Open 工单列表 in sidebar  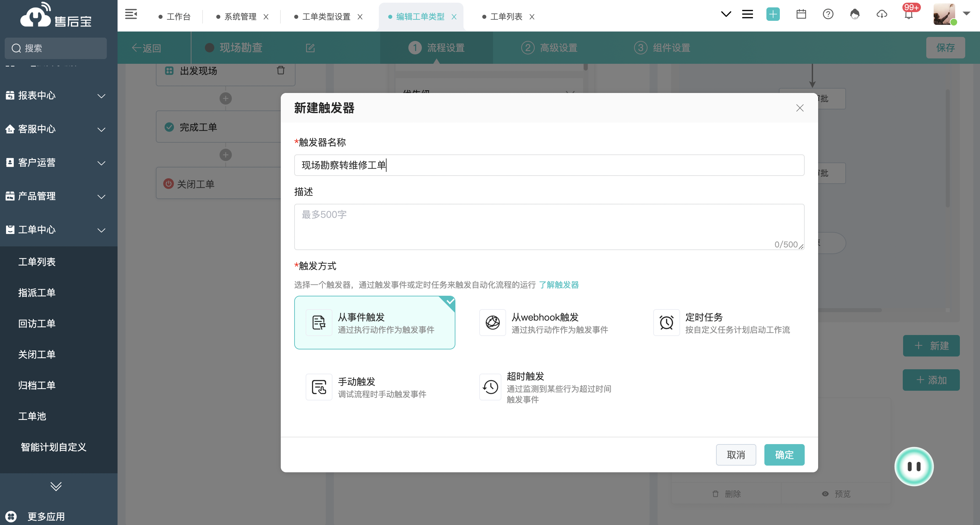pos(37,262)
